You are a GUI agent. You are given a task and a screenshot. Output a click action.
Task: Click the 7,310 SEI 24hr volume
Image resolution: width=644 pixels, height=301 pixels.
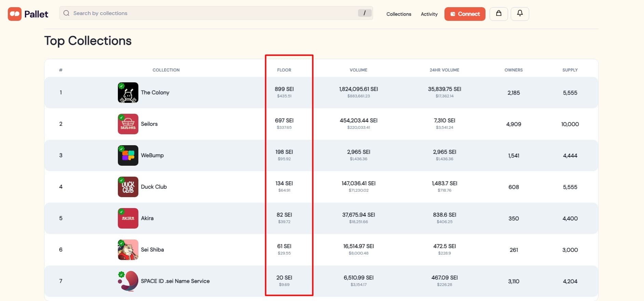tap(444, 121)
